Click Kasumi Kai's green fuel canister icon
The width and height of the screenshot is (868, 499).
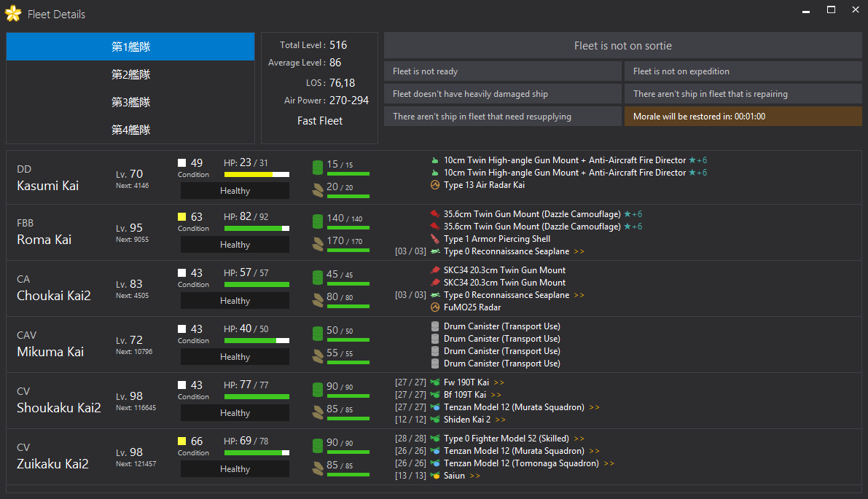(x=317, y=168)
